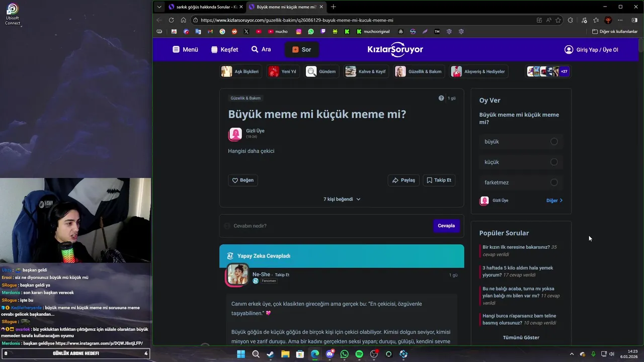Open the tab search dropdown arrow
Viewport: 644px width, 362px height.
click(x=159, y=7)
